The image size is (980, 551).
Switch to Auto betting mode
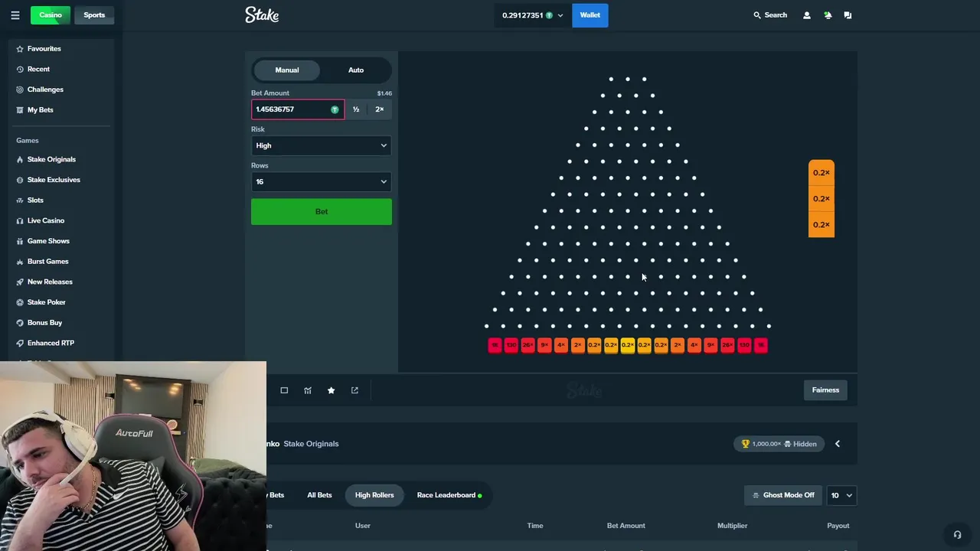point(356,70)
